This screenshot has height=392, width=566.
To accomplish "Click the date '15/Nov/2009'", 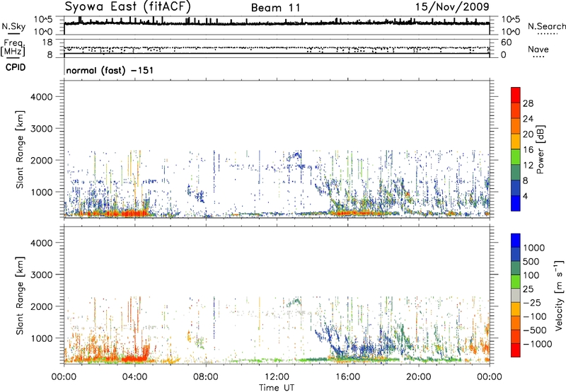I will 452,7.
